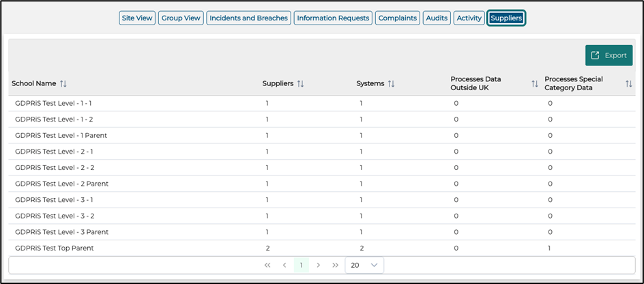Image resolution: width=644 pixels, height=284 pixels.
Task: Select Incidents and Breaches tab
Action: click(248, 18)
